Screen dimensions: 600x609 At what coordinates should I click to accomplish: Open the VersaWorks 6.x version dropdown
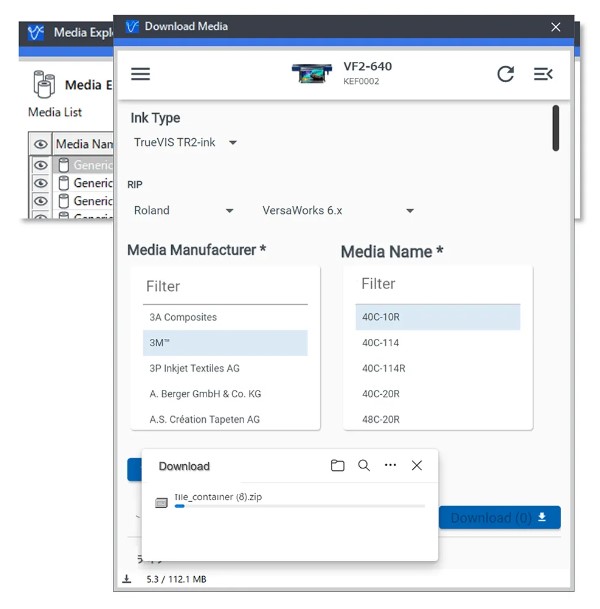point(338,211)
